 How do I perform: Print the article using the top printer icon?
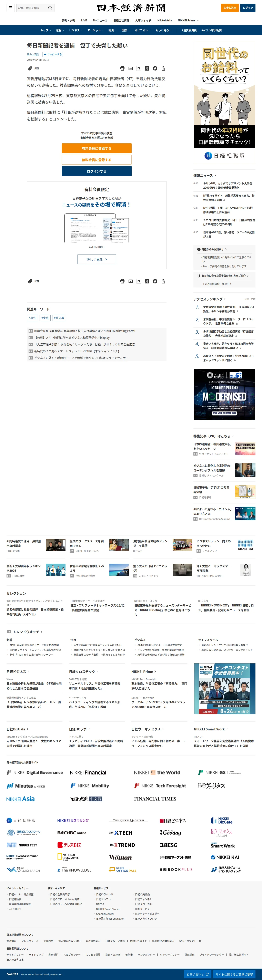coord(122,69)
